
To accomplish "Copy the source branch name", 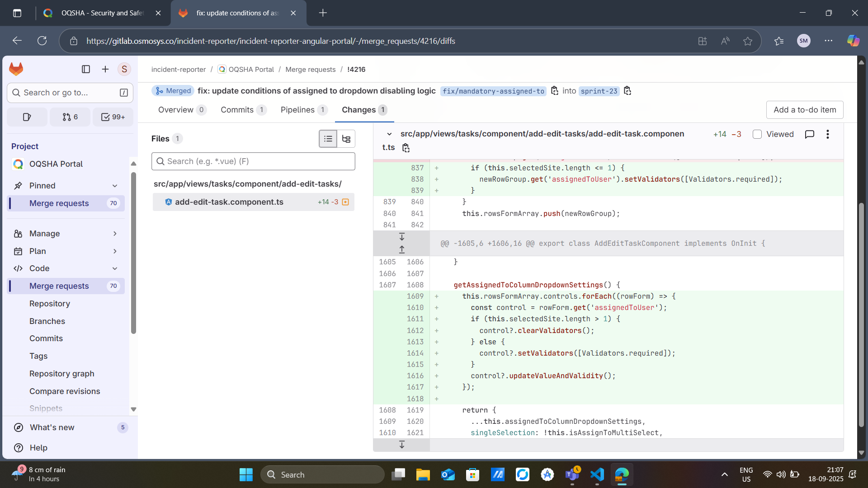I will 555,91.
